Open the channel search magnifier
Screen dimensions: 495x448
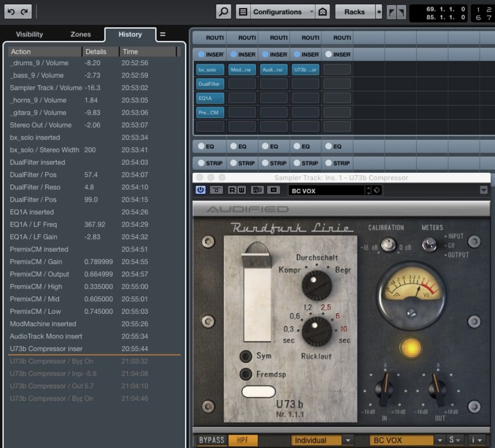point(223,12)
